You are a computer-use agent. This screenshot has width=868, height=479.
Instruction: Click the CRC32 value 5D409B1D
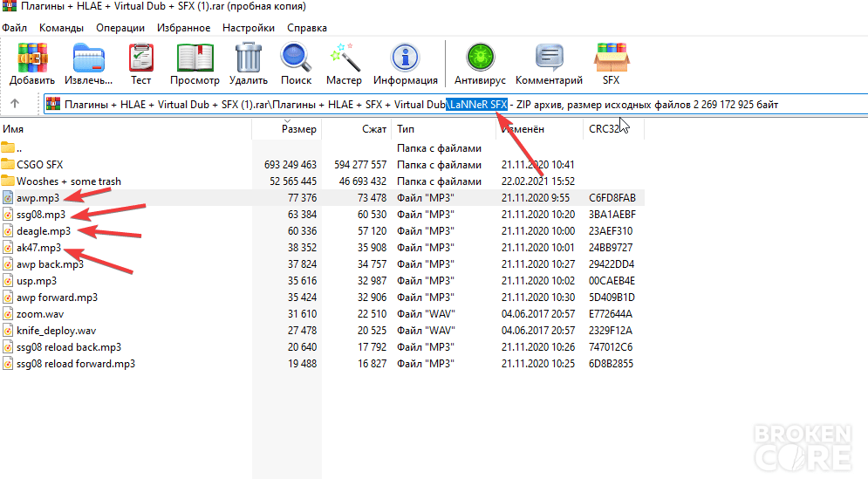612,298
